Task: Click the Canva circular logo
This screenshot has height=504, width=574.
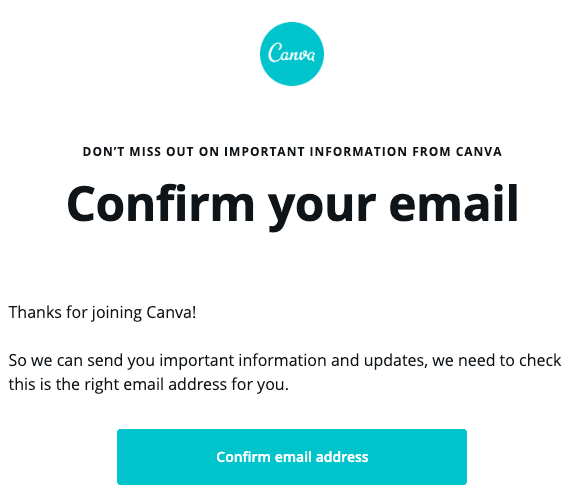Action: point(292,54)
